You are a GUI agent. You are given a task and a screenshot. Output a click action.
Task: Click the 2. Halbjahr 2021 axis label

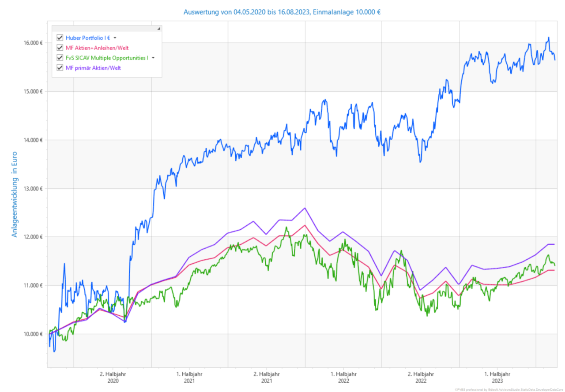point(266,377)
